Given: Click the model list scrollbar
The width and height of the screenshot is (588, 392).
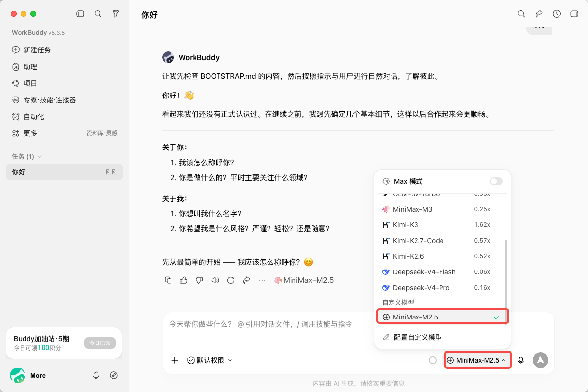Looking at the screenshot, I should (505, 274).
